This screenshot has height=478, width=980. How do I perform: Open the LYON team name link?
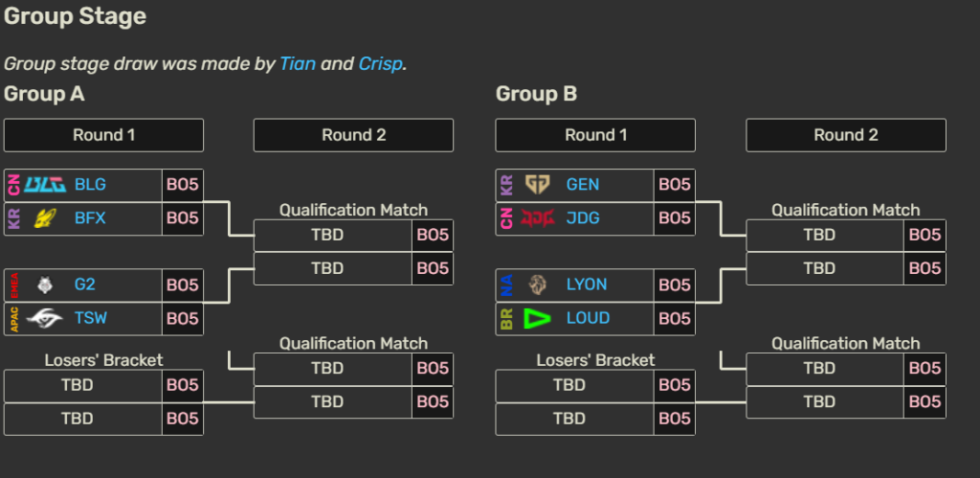tap(587, 285)
